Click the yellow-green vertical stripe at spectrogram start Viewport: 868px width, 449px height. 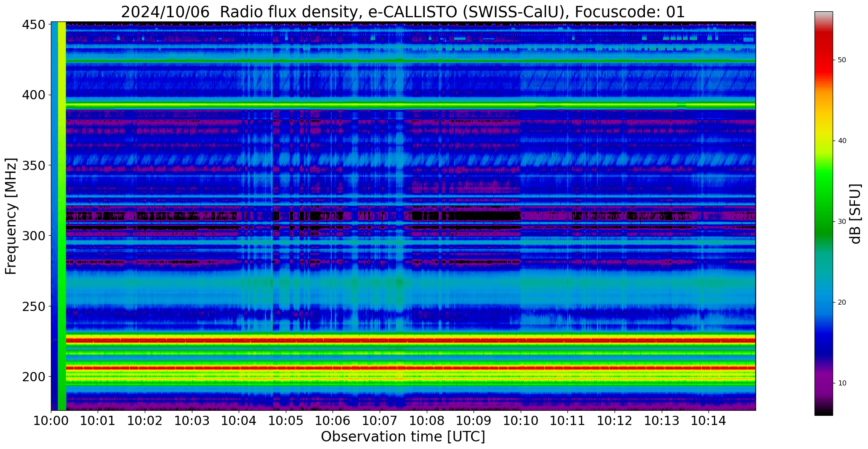[x=62, y=216]
